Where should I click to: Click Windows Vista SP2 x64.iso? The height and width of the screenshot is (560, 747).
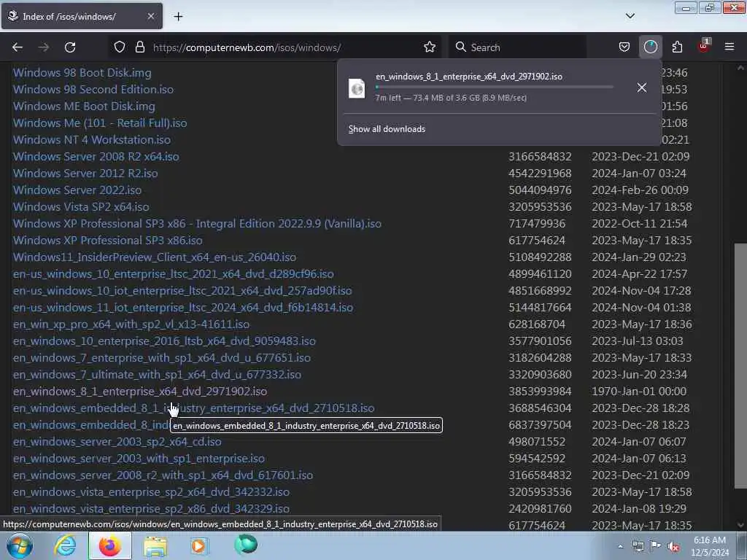(x=81, y=206)
